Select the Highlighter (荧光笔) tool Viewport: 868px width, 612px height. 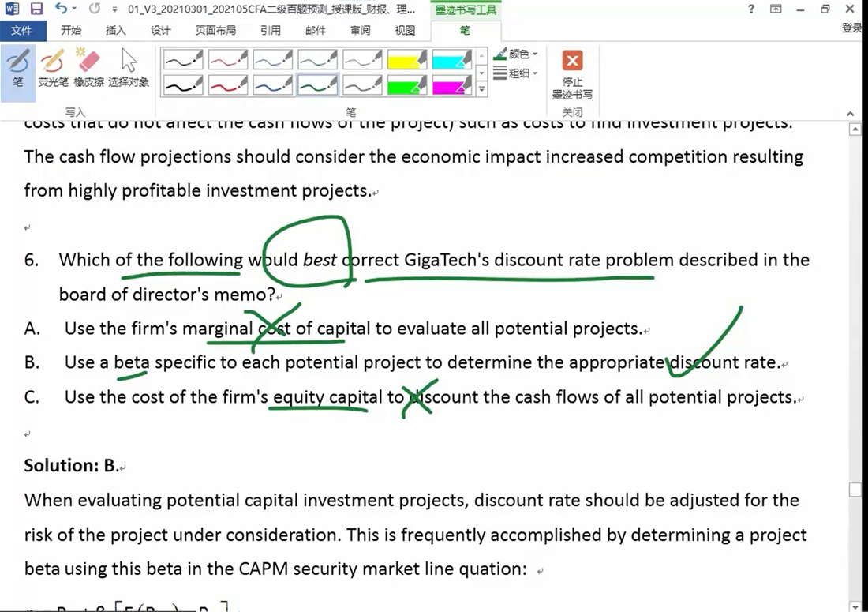53,69
